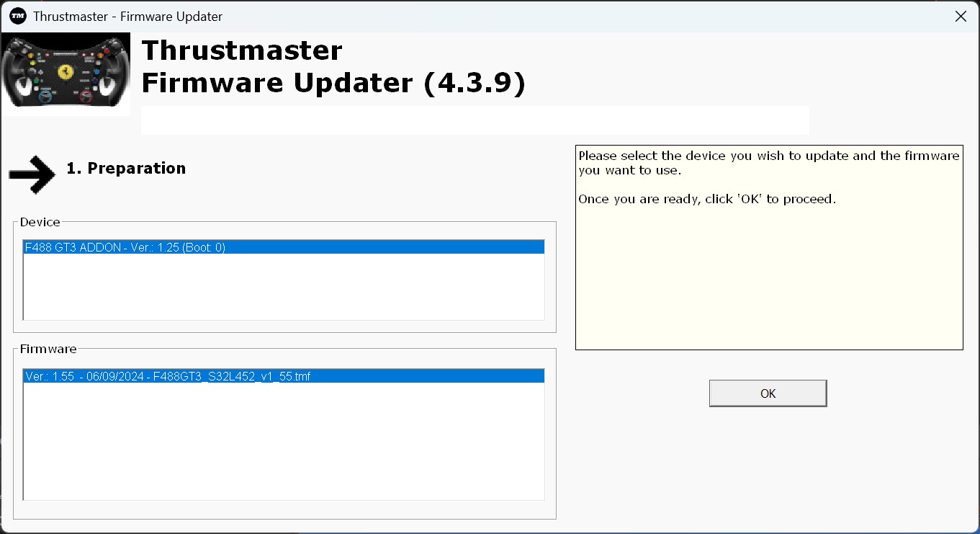Click the Ferrari steering wheel image

[66, 74]
